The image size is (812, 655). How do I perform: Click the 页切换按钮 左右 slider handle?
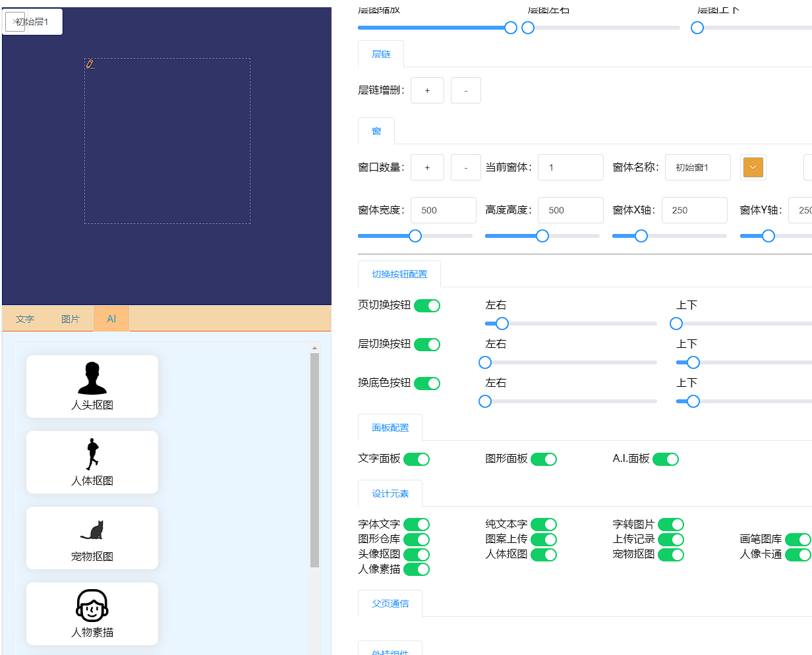tap(502, 324)
